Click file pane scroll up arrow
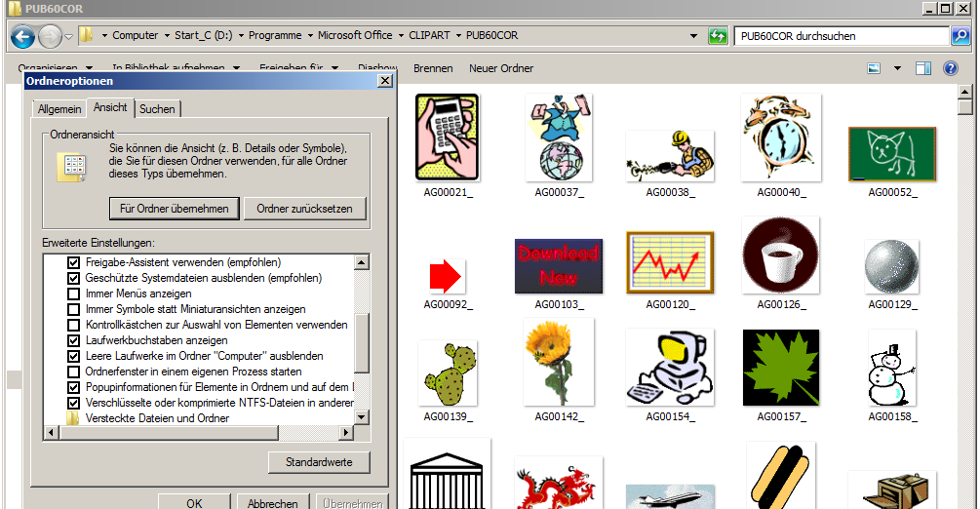This screenshot has height=509, width=980. [x=965, y=92]
